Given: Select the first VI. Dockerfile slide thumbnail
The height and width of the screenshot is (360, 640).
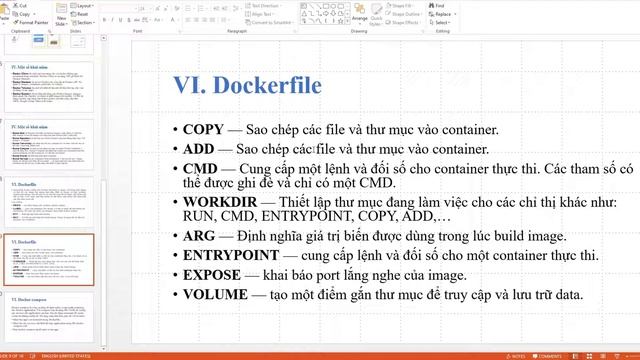Looking at the screenshot, I should 49,202.
